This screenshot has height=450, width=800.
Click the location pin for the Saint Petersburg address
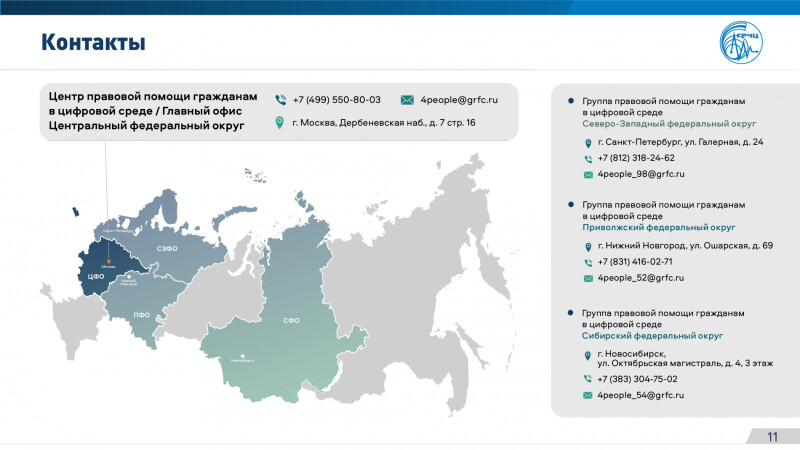(588, 143)
